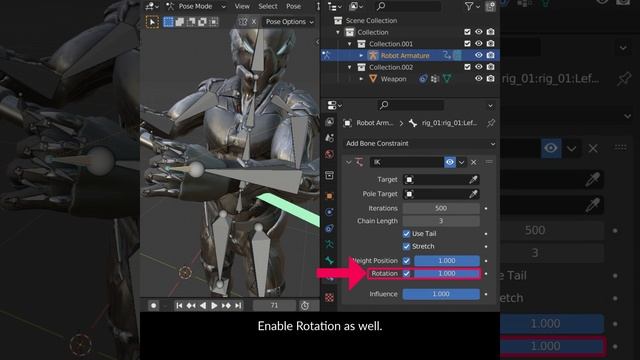Choose the extend selection mode icon
The image size is (640, 360).
coord(180,22)
